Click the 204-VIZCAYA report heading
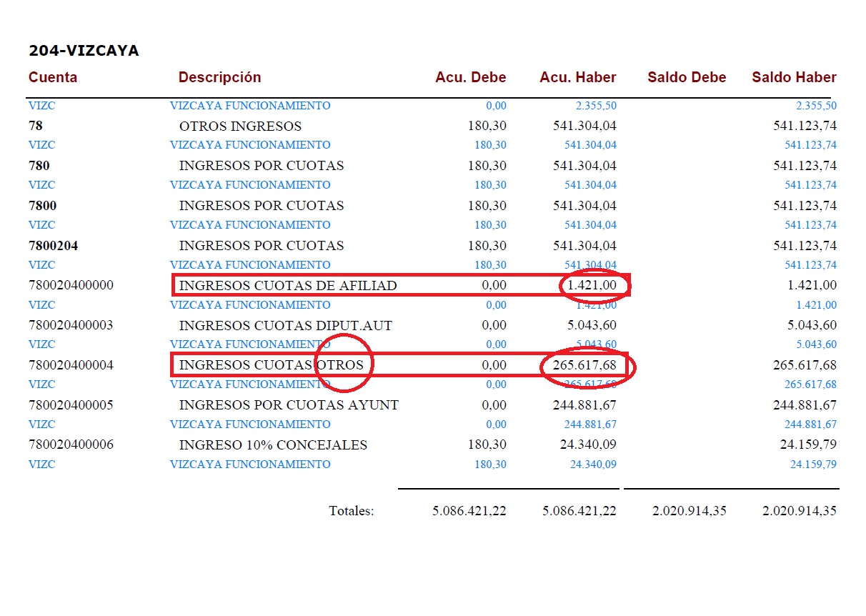Image resolution: width=866 pixels, height=616 pixels. [x=84, y=51]
